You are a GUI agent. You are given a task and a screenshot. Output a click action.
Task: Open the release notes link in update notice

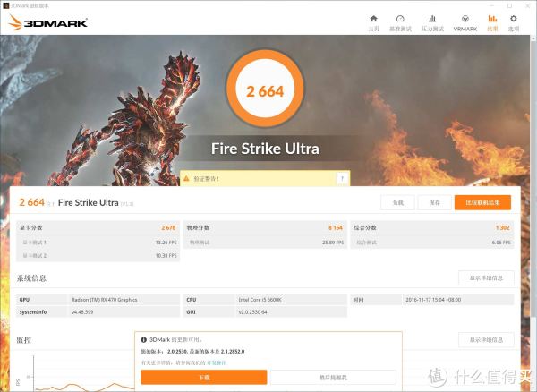point(216,362)
